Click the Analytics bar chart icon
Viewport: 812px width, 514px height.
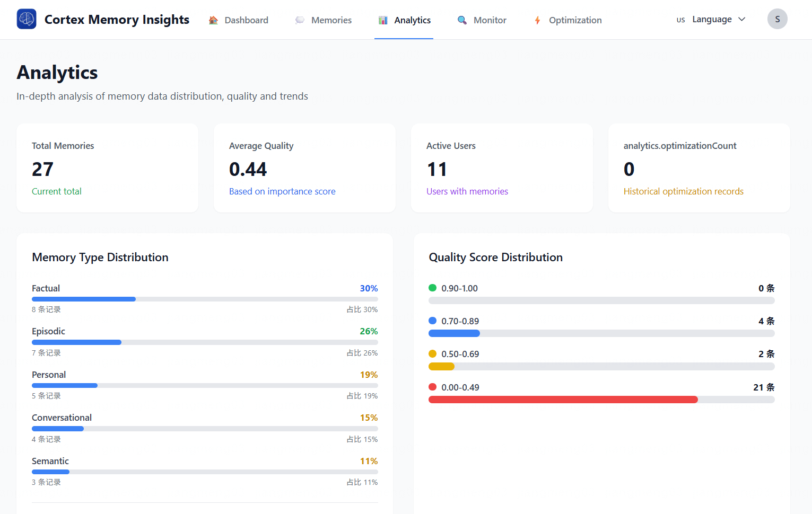382,20
